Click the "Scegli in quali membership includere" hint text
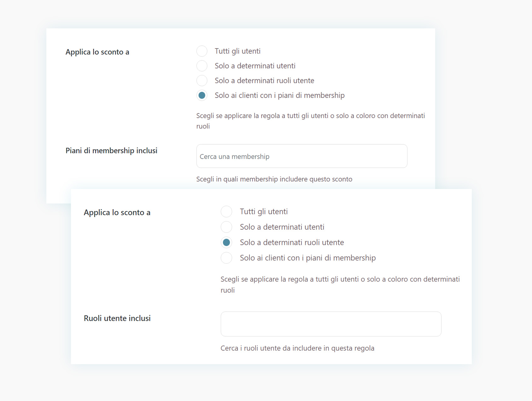This screenshot has height=401, width=532. click(274, 179)
